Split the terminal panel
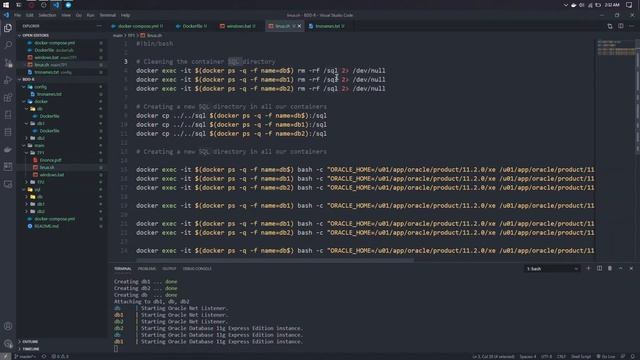 [599, 268]
